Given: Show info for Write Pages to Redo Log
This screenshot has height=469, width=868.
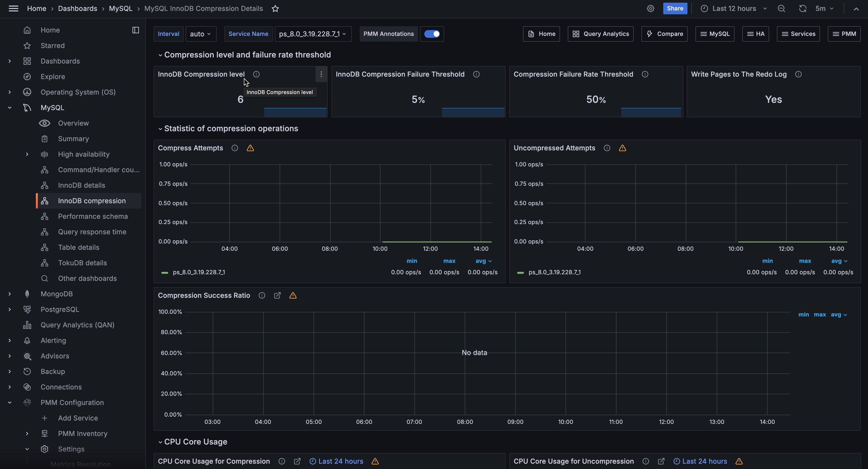Looking at the screenshot, I should (x=798, y=74).
